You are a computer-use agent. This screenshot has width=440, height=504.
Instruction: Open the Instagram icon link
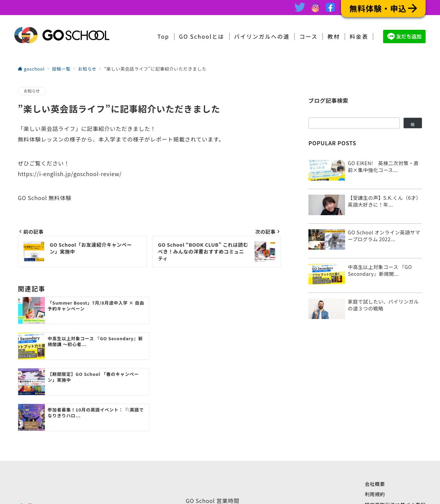[x=315, y=8]
